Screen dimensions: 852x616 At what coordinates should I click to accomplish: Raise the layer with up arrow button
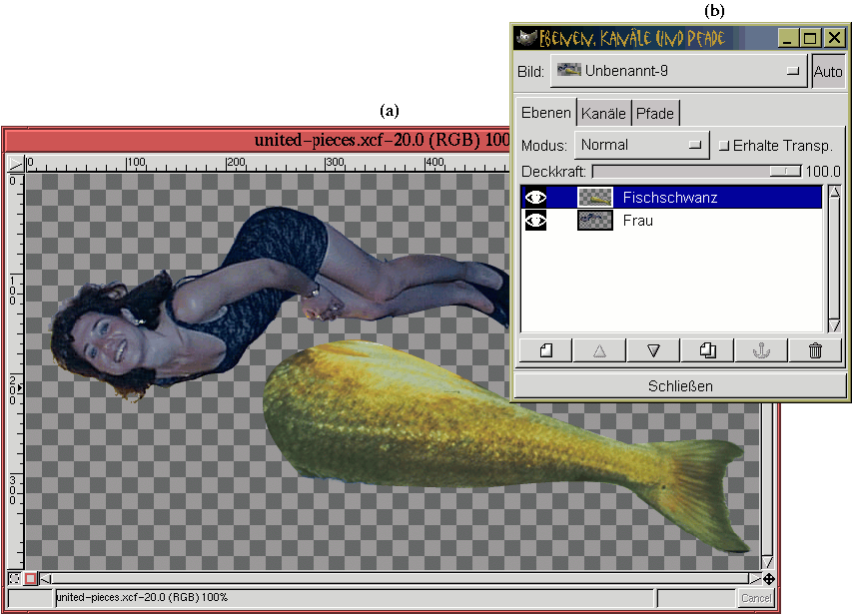coord(599,350)
